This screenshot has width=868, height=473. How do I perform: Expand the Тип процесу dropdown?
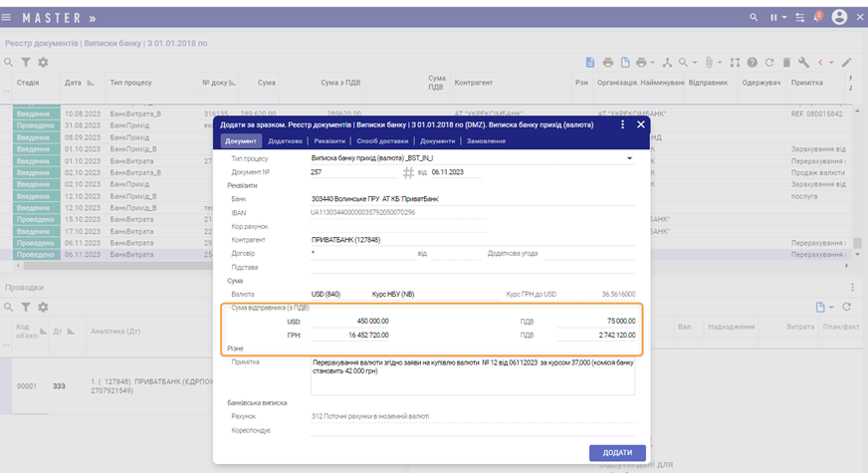coord(629,158)
